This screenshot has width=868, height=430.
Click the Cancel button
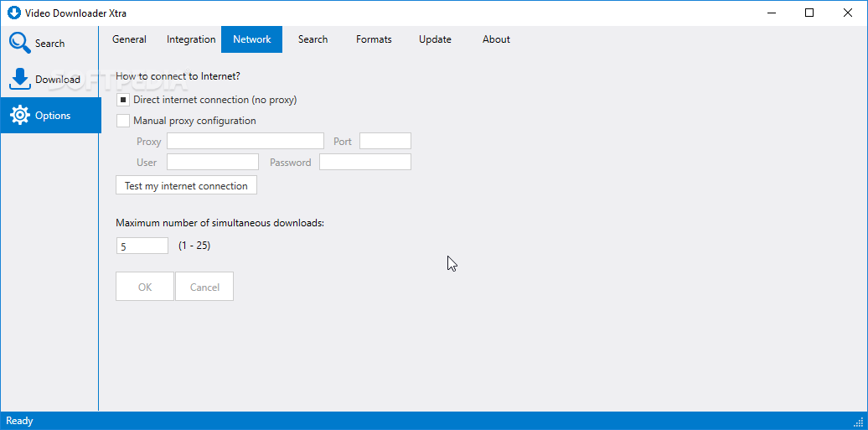tap(204, 287)
